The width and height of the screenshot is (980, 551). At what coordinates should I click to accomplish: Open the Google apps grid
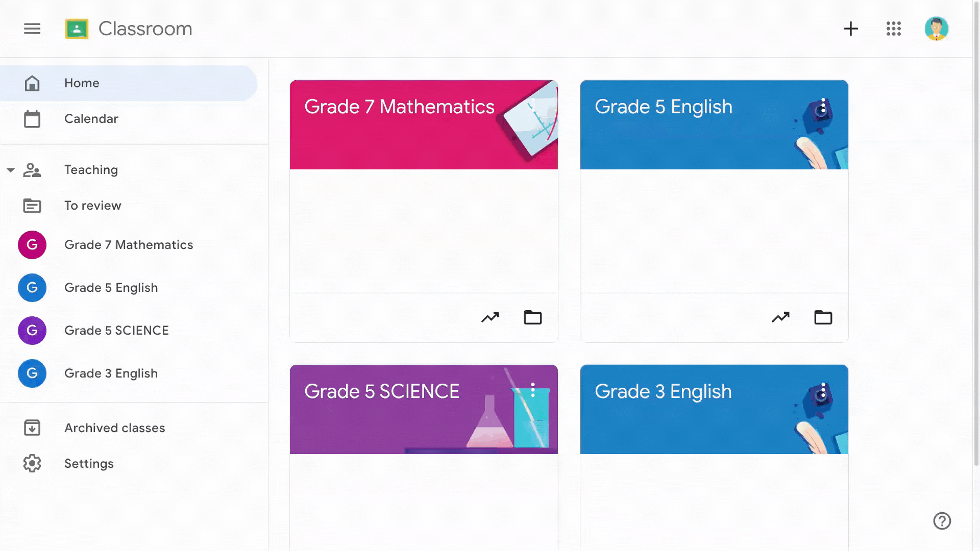click(x=894, y=29)
